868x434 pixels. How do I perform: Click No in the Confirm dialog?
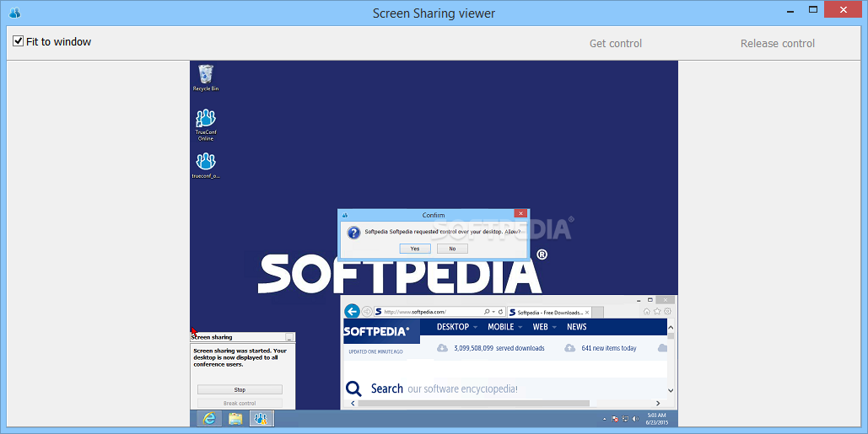452,249
